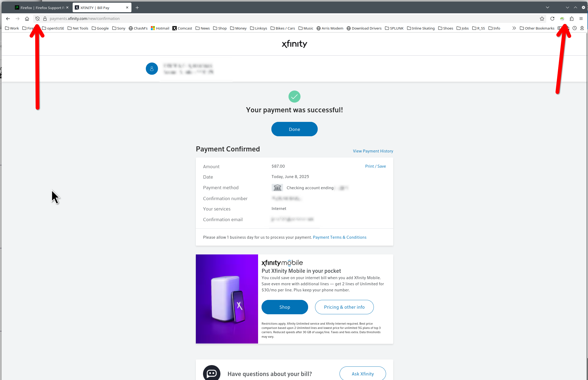Expand the list all tabs chevron
Screen dimensions: 588x380
click(x=548, y=7)
